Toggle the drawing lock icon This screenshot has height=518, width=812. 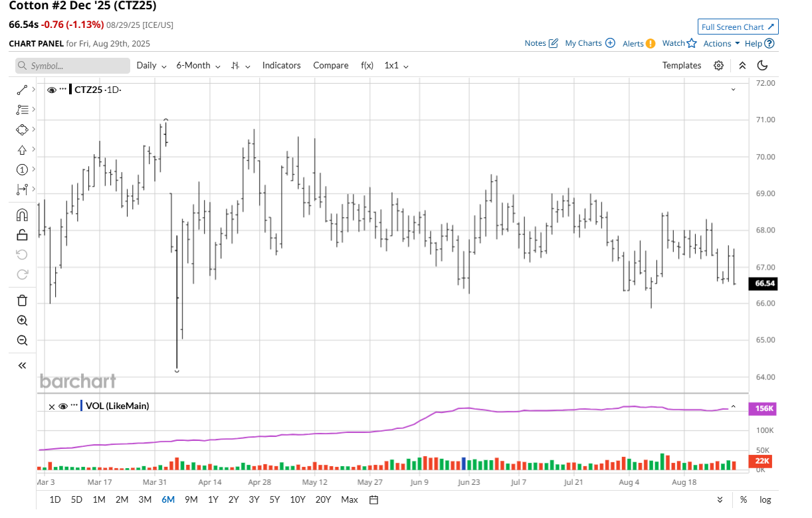click(x=22, y=234)
